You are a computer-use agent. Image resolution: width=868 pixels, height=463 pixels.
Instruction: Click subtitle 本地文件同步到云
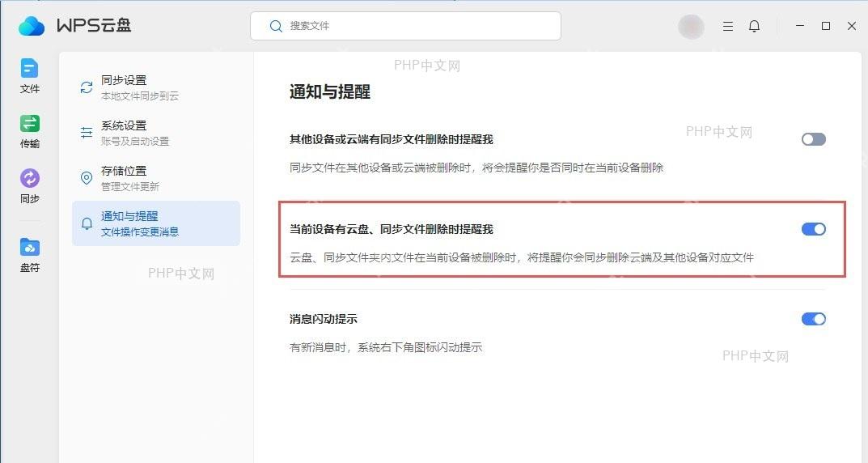coord(139,96)
